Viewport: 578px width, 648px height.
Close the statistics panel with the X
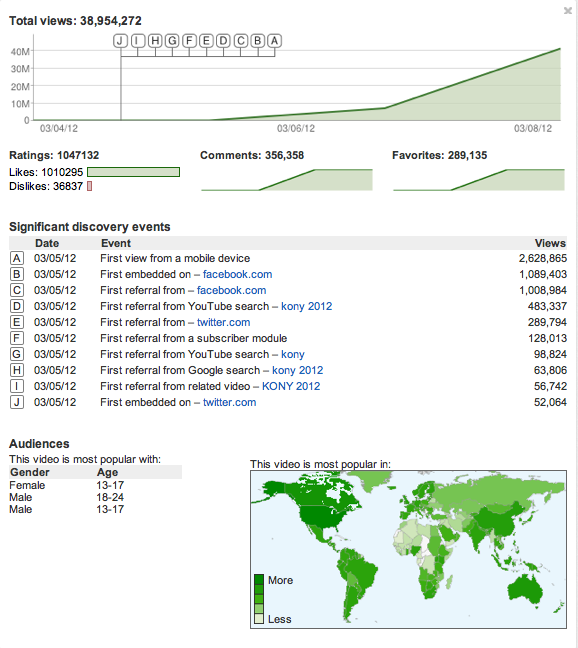coord(568,11)
